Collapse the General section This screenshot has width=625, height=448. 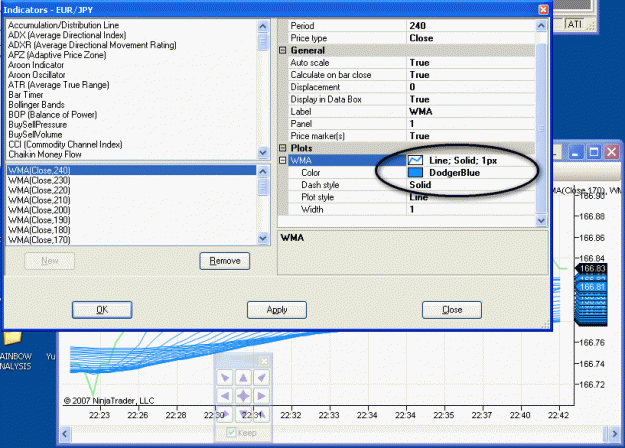(283, 50)
